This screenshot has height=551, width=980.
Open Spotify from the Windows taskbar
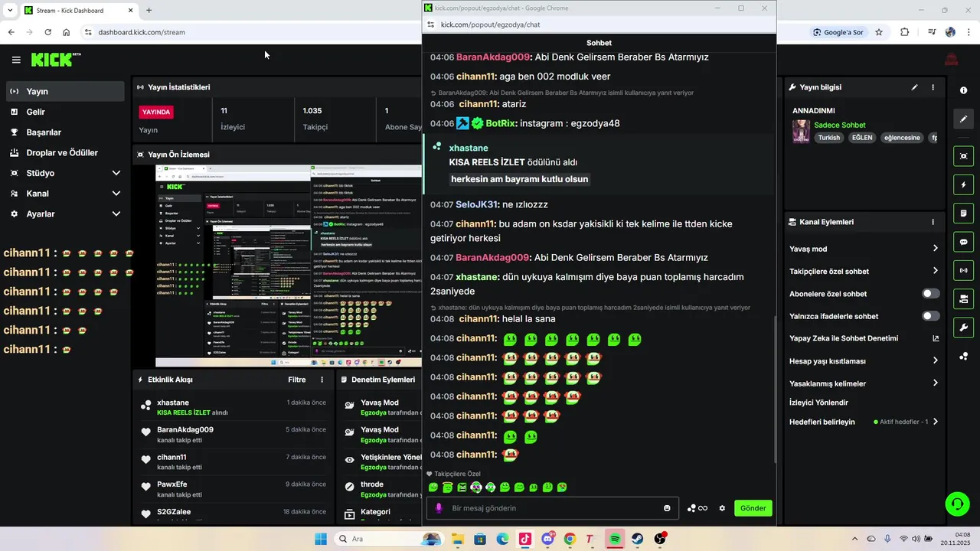click(615, 539)
